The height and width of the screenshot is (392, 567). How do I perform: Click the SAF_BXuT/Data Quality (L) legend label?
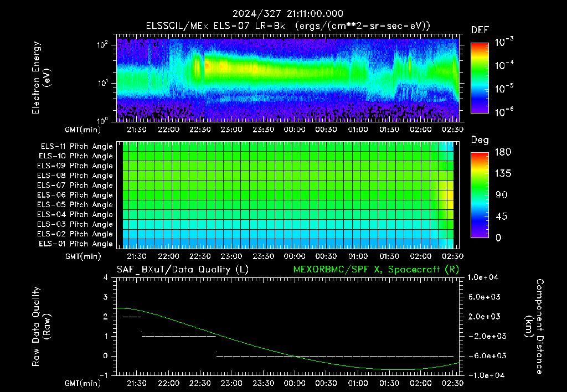coord(183,270)
